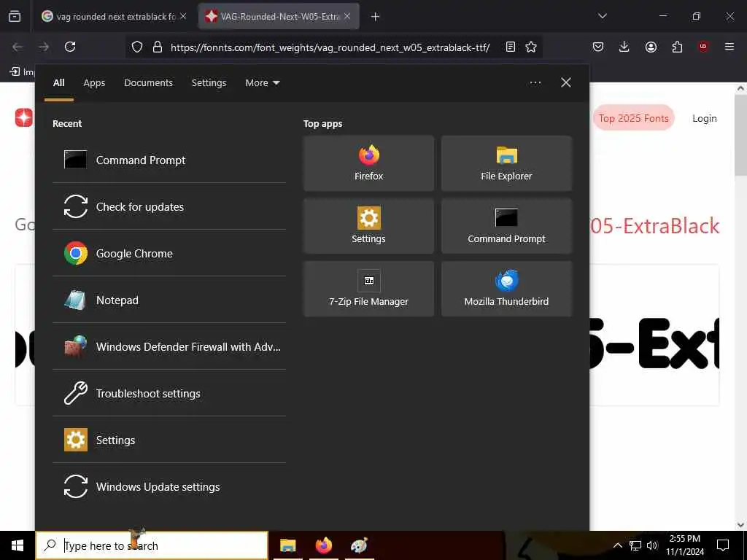
Task: Save page to Pocket
Action: (598, 47)
